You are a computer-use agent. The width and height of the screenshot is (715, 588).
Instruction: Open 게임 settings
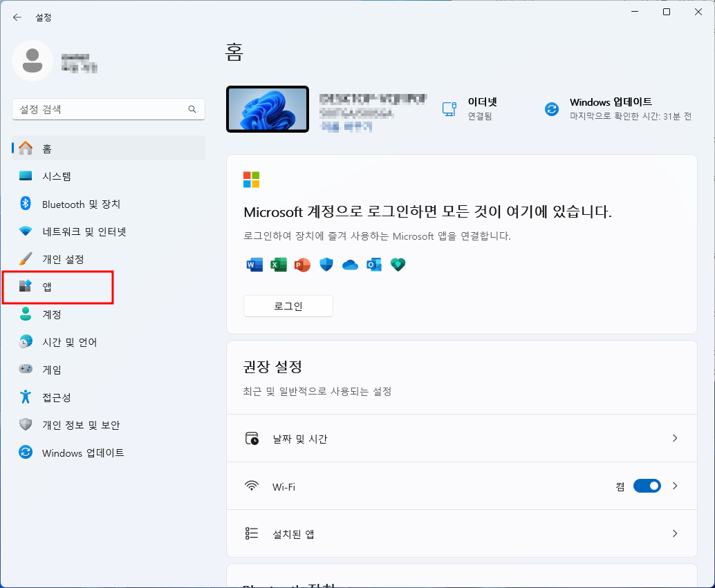coord(109,369)
